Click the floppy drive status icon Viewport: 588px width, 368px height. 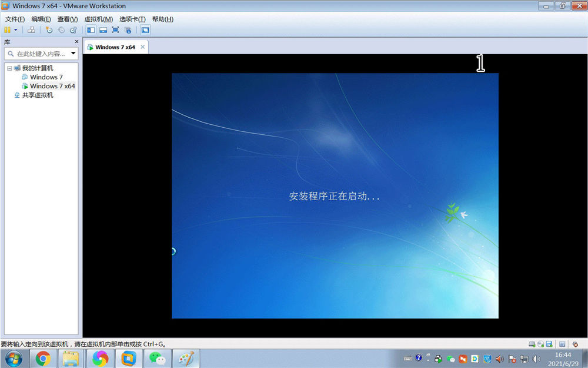549,344
